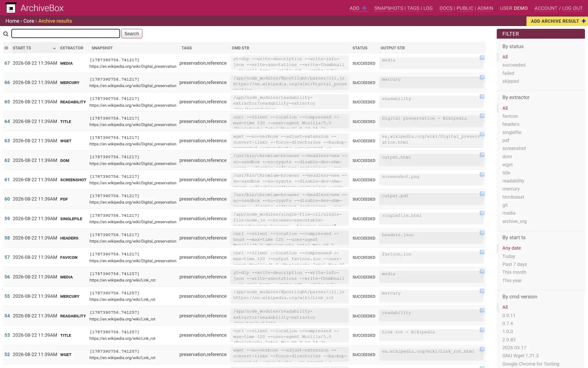The width and height of the screenshot is (588, 368).
Task: Open output link icon for row 66 mercury
Action: pyautogui.click(x=482, y=77)
